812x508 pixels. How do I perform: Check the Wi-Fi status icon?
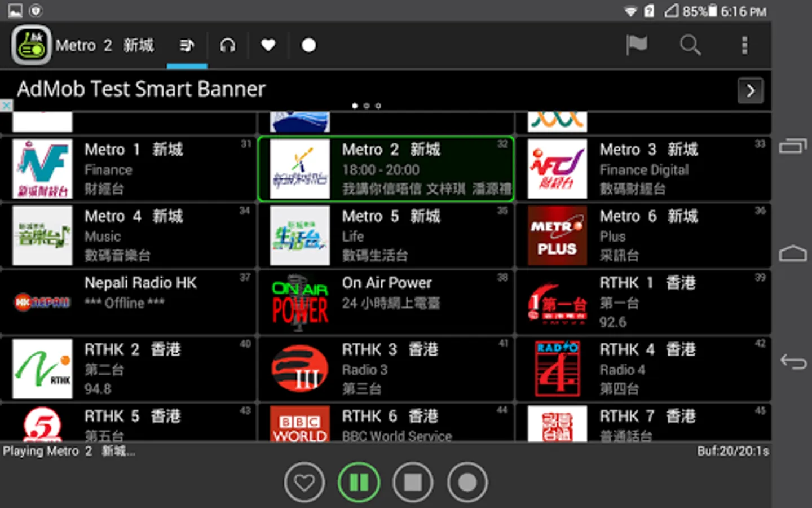pos(630,11)
